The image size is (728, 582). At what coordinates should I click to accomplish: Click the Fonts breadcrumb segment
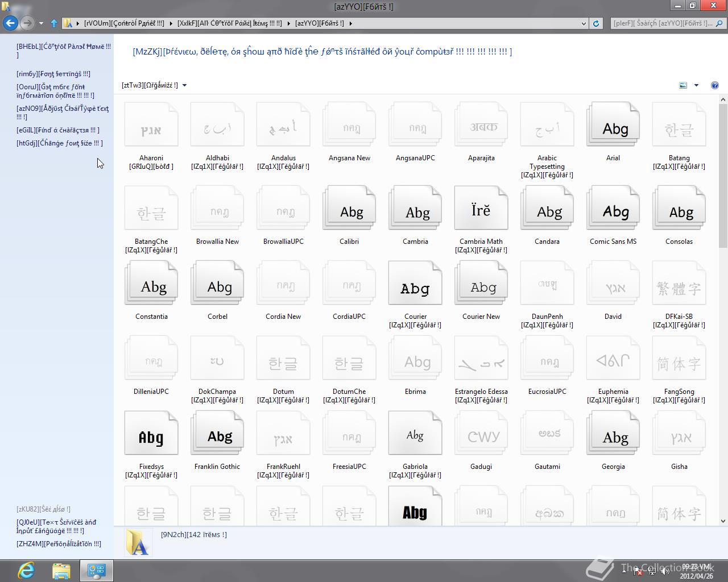pyautogui.click(x=319, y=23)
